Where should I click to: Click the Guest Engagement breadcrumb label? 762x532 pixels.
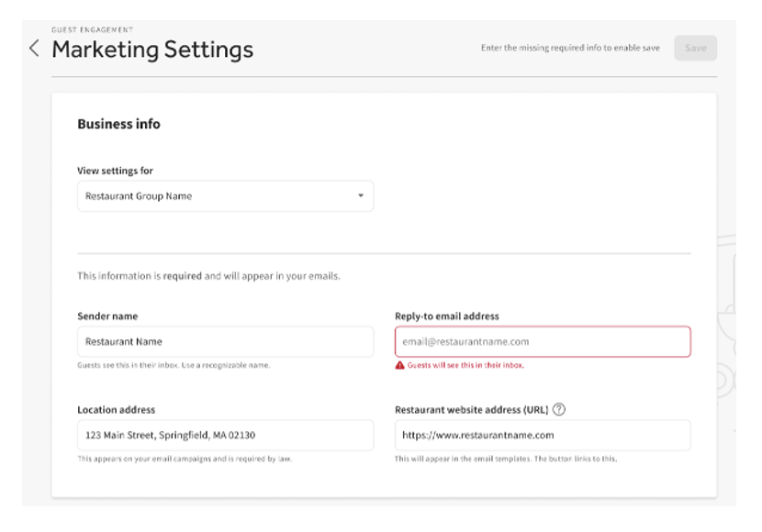coord(92,29)
